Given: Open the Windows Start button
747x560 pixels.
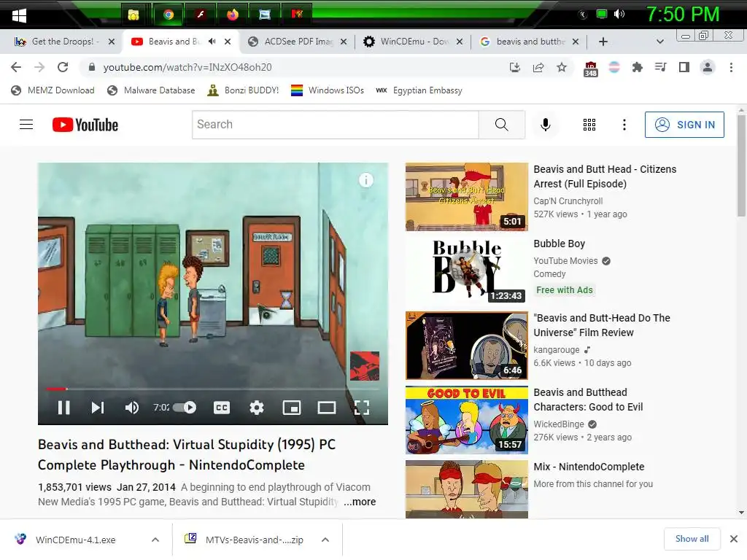Looking at the screenshot, I should coord(19,15).
